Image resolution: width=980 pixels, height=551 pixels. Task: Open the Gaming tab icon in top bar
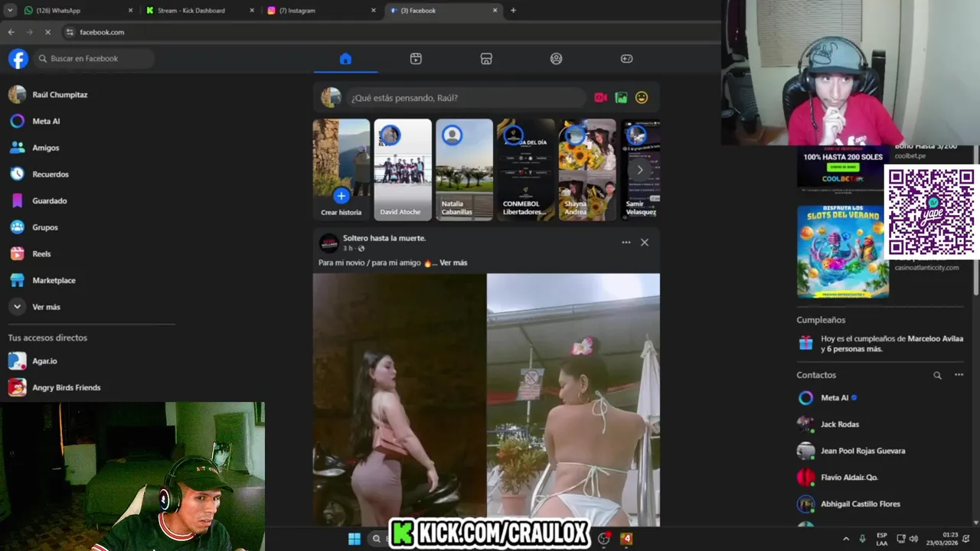[x=626, y=59]
